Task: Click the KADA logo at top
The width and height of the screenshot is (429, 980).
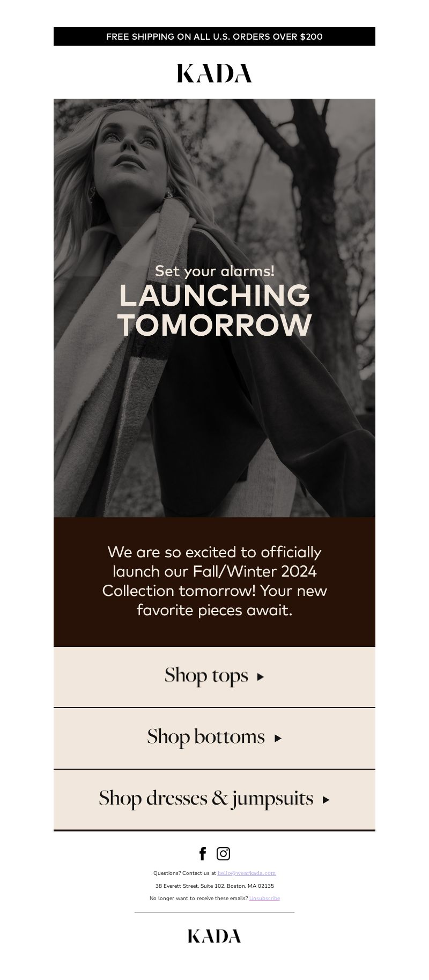Action: [x=214, y=73]
